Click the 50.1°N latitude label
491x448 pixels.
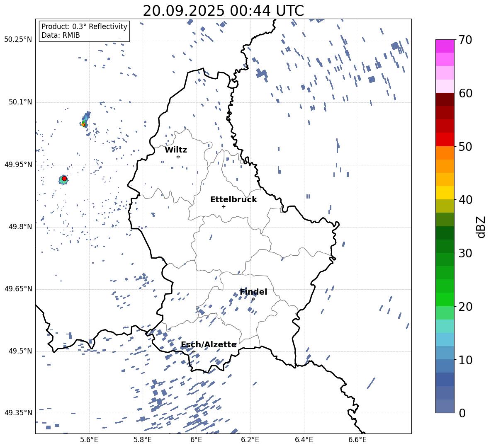point(20,102)
